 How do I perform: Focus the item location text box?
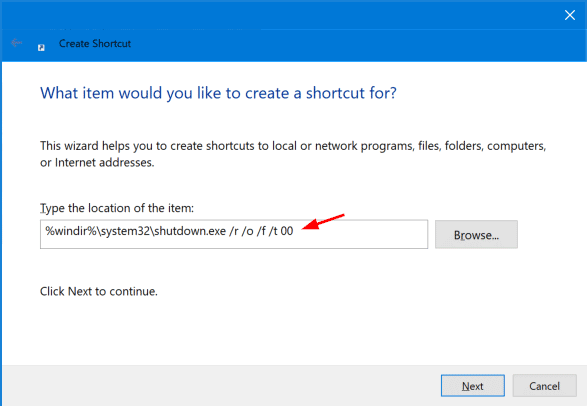[234, 234]
